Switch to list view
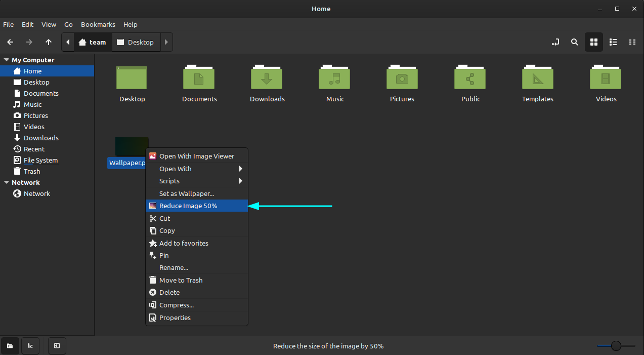The height and width of the screenshot is (355, 644). coord(613,42)
